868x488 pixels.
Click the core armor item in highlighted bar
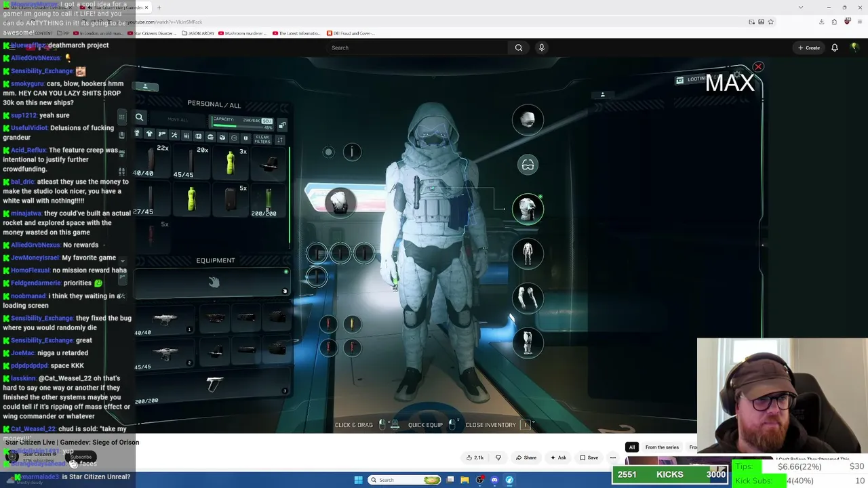pyautogui.click(x=340, y=201)
